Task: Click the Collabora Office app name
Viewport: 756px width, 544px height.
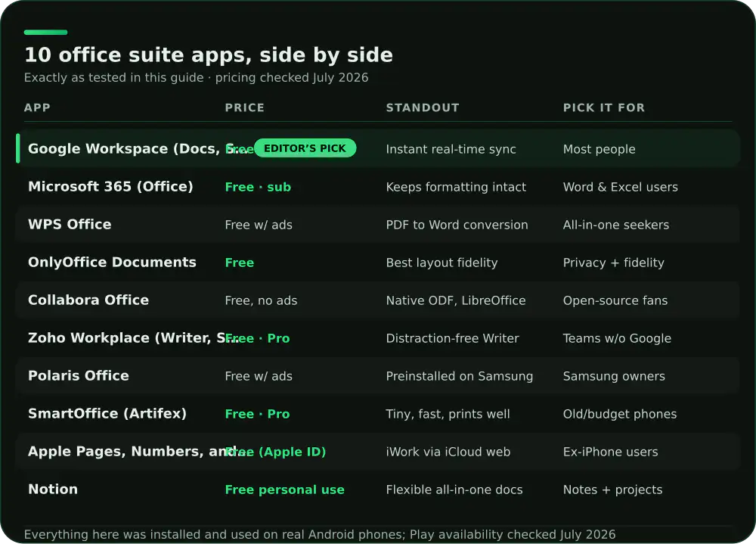Action: [x=88, y=300]
